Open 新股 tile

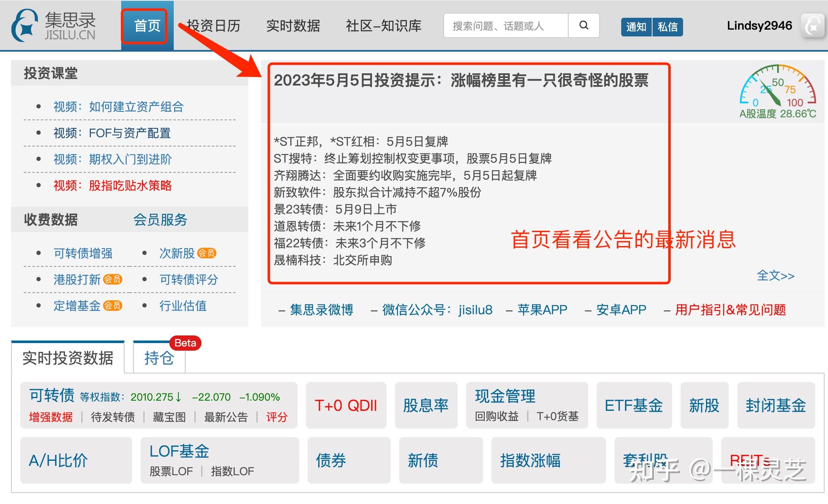click(x=704, y=405)
